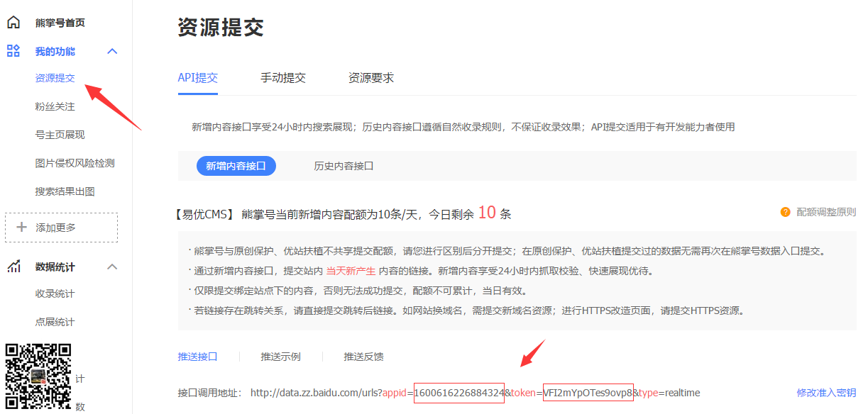868x414 pixels.
Task: View the 推送示例 link
Action: tap(280, 357)
